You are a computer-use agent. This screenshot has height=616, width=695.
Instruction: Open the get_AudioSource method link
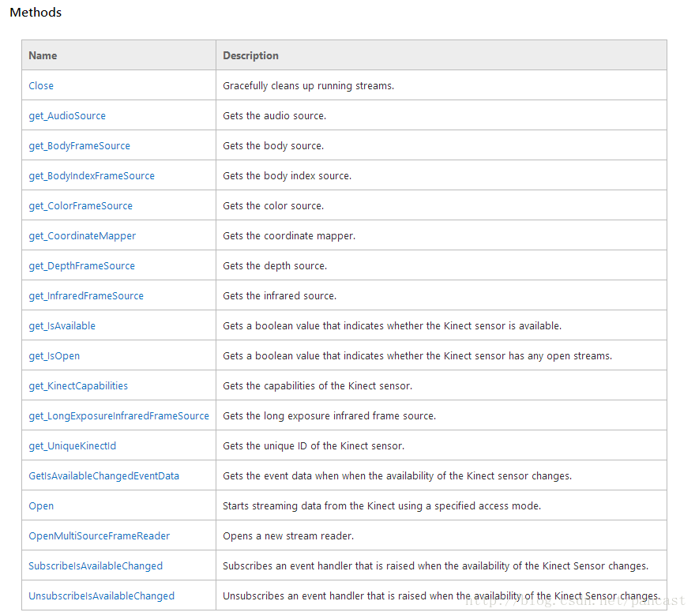click(x=67, y=115)
